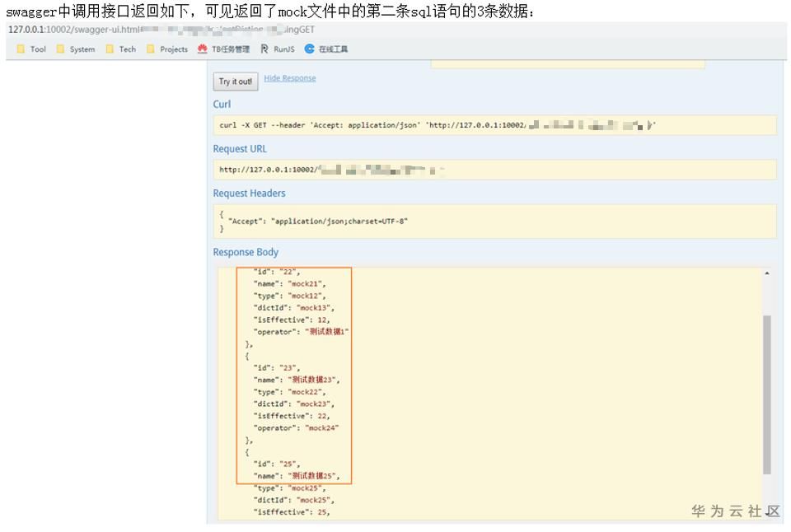791x532 pixels.
Task: Select the "type": "mock25" line
Action: (289, 488)
